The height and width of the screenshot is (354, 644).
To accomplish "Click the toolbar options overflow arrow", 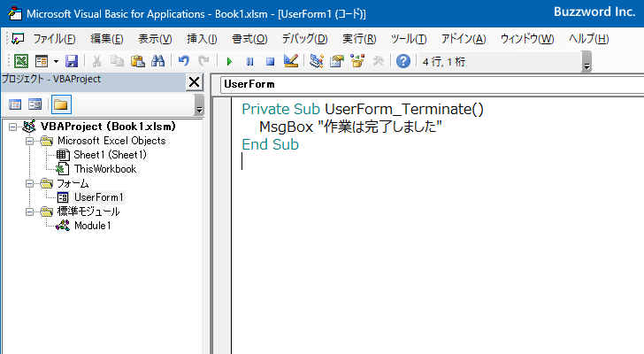I will point(586,63).
